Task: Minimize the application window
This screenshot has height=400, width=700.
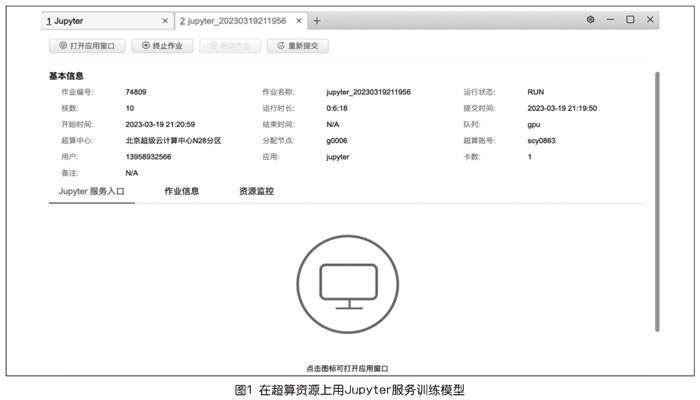Action: pyautogui.click(x=610, y=20)
